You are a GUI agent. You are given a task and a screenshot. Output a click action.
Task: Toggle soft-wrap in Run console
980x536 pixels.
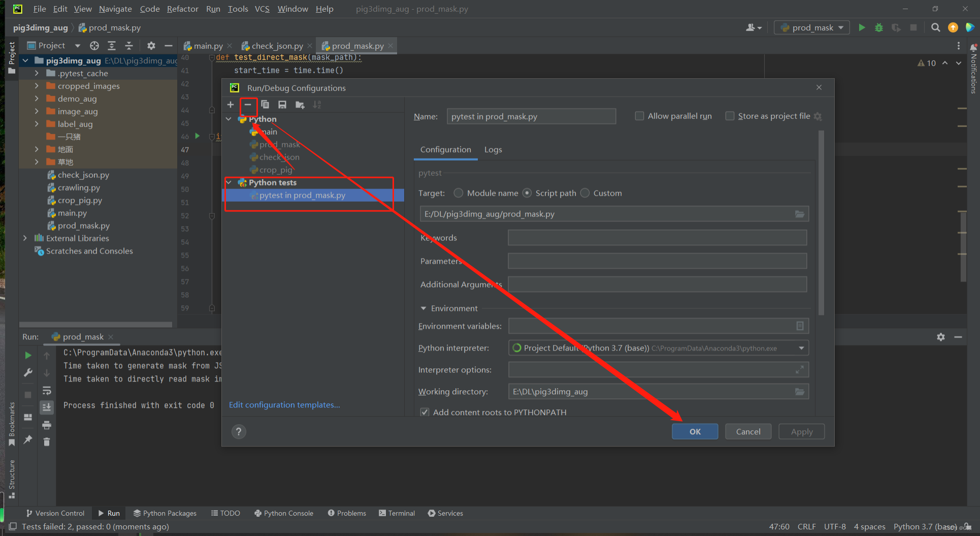[47, 390]
